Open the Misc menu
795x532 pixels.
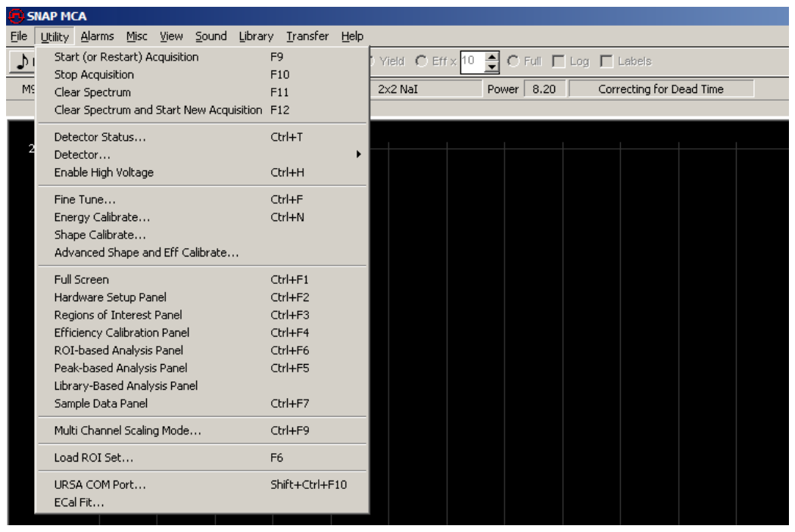(136, 36)
